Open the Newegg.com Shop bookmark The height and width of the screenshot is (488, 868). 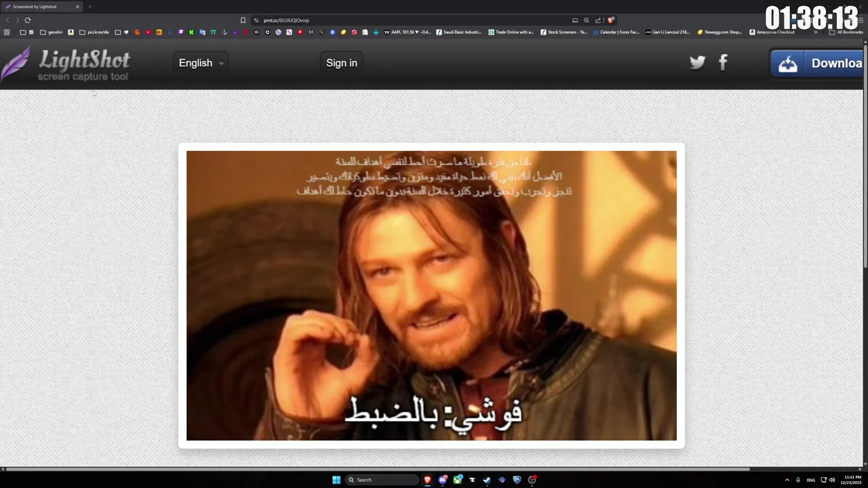(719, 32)
